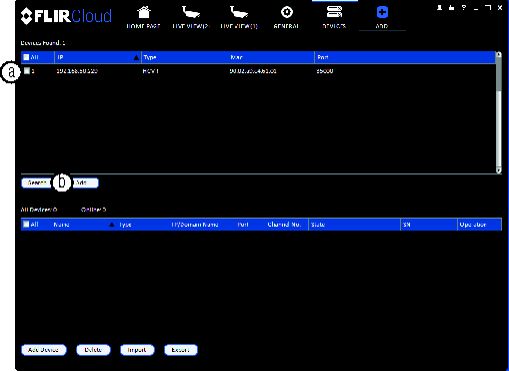Click the Add Device button
509x371 pixels.
(x=44, y=350)
